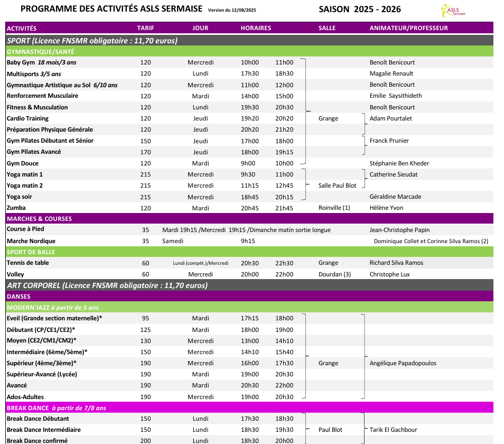Click instructor 'Géraldine Marcade'

click(395, 197)
